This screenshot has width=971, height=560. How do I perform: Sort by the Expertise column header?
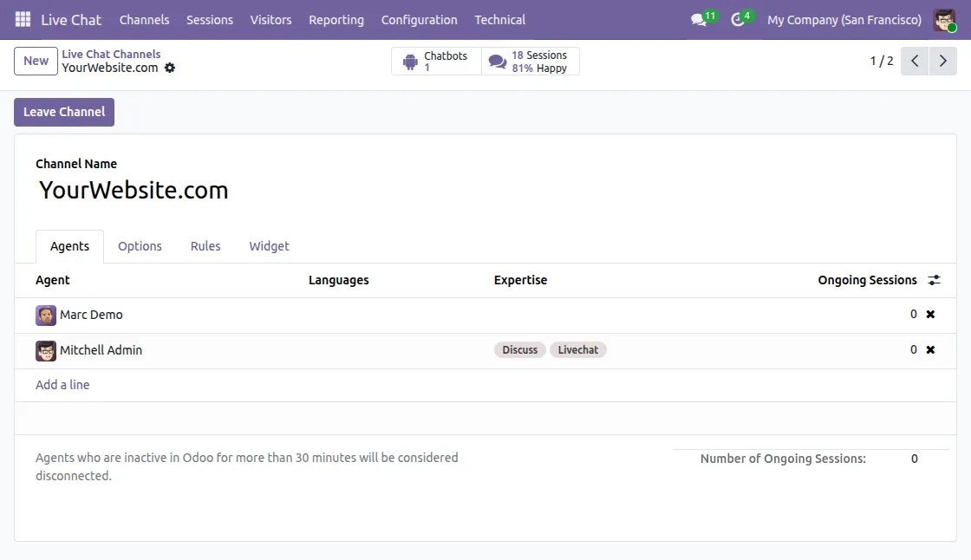521,280
